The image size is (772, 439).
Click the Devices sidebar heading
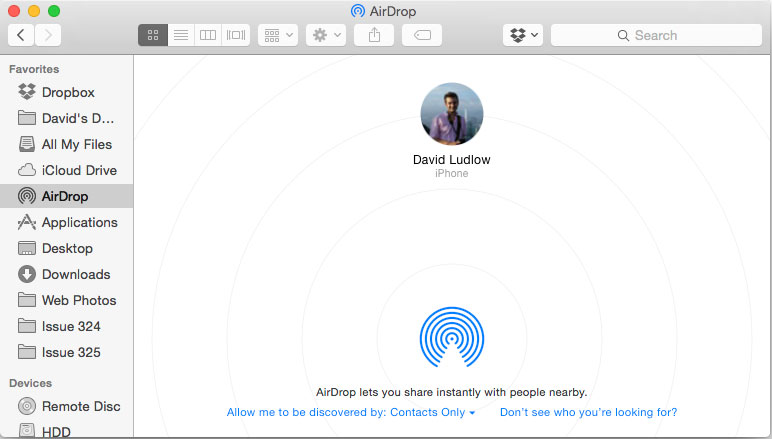coord(31,383)
